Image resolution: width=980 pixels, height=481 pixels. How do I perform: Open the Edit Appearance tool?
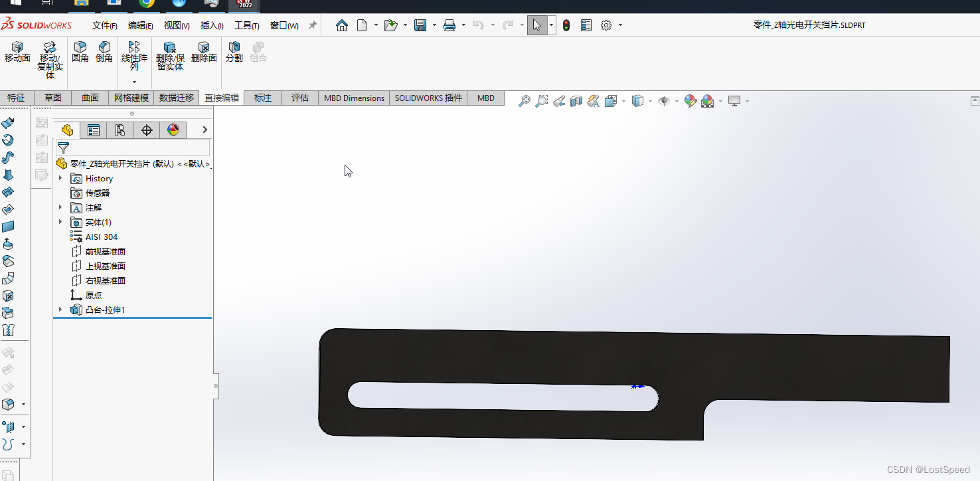tap(691, 101)
